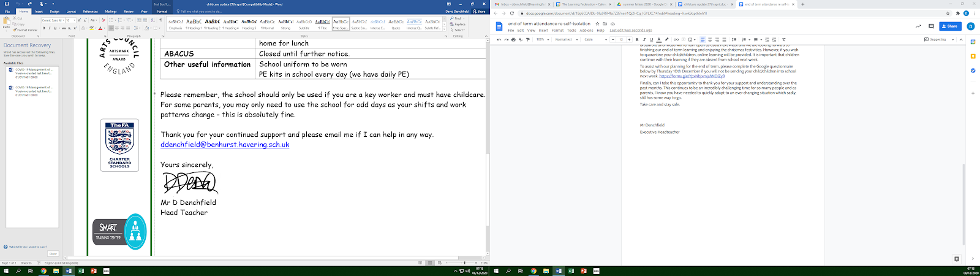The width and height of the screenshot is (980, 276).
Task: Click the ddenchfield@benhurst.havering.sch.uk email link
Action: 225,145
